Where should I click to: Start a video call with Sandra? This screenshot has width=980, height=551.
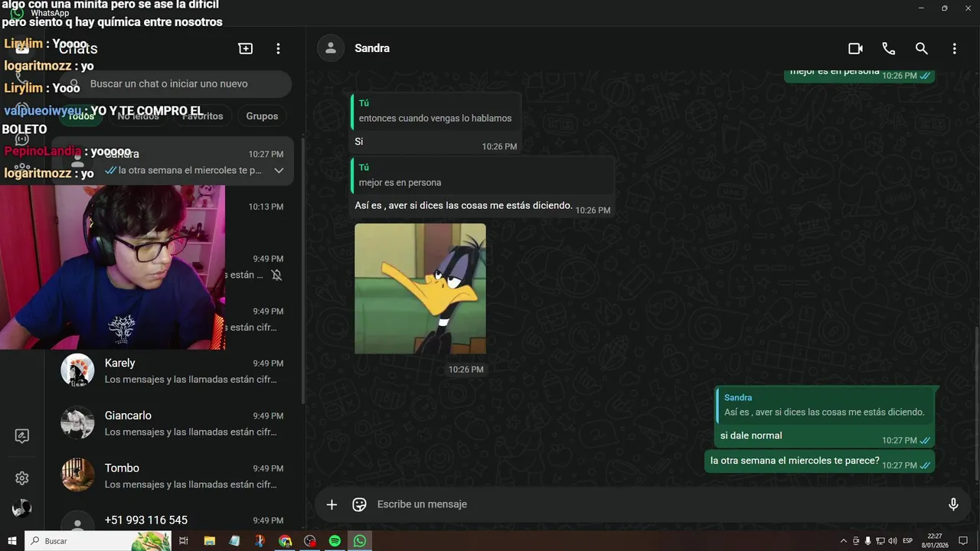pos(855,48)
